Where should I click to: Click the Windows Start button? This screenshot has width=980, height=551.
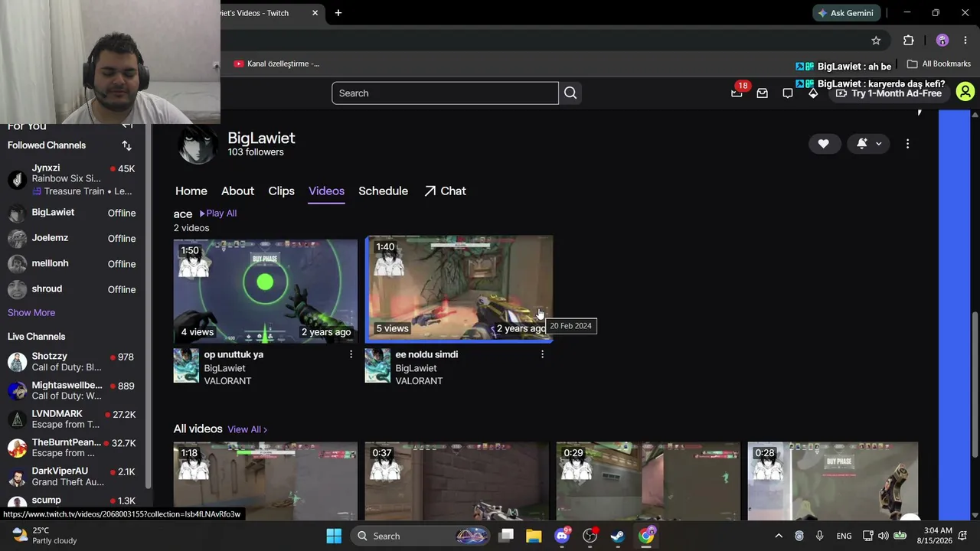(334, 536)
